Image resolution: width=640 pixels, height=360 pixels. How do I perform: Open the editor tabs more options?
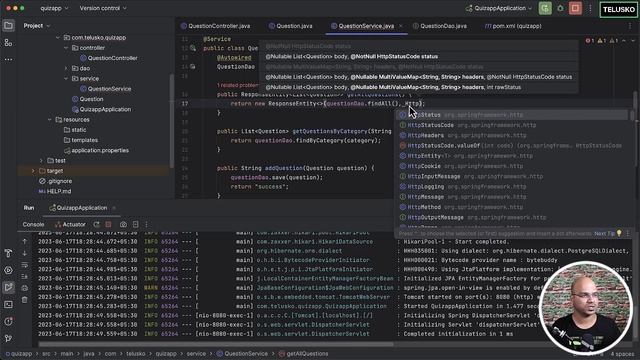click(630, 26)
